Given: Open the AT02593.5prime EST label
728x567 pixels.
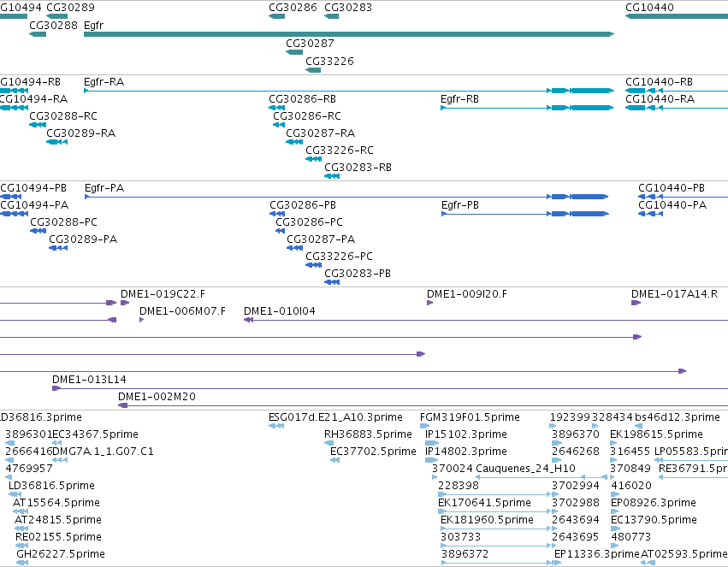Looking at the screenshot, I should (x=684, y=554).
